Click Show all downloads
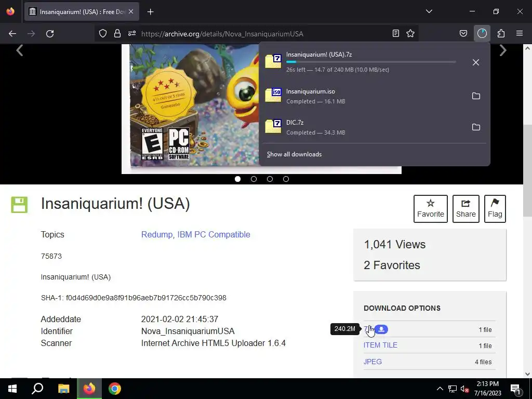Screen dimensions: 532x399 point(294,154)
